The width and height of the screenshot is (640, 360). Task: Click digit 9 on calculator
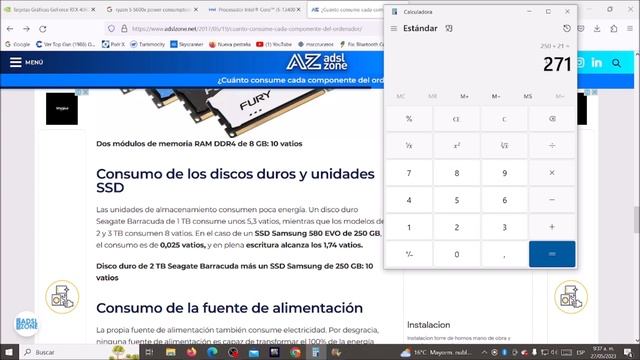click(504, 173)
